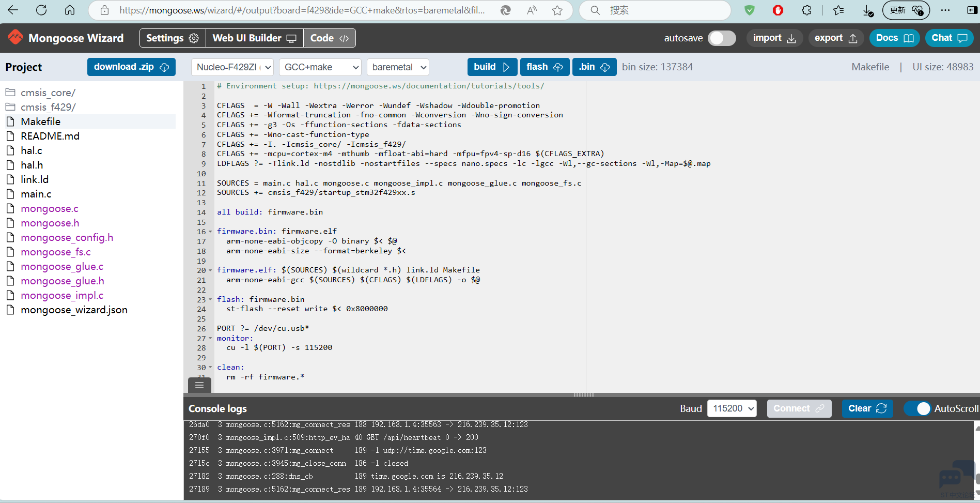Open the cmsis_f429/ folder

pyautogui.click(x=48, y=107)
